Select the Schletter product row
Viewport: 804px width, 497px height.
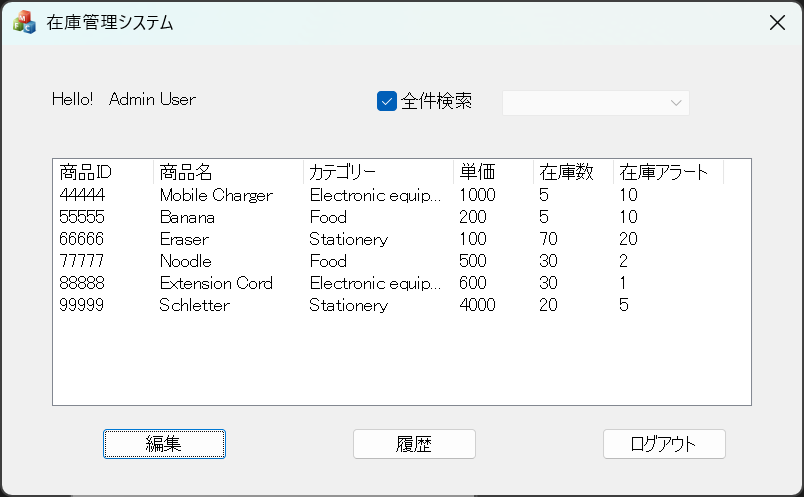coord(194,305)
